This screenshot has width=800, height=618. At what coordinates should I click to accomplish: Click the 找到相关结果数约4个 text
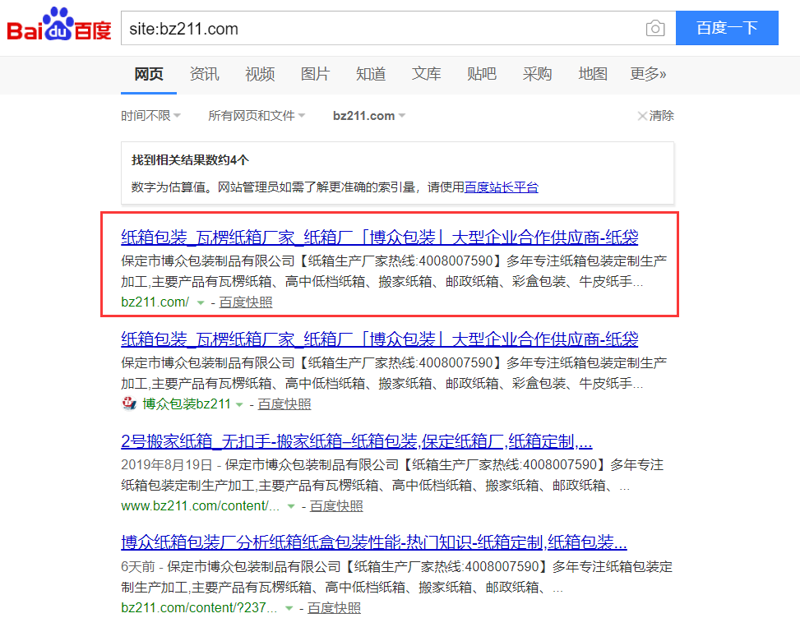(190, 160)
